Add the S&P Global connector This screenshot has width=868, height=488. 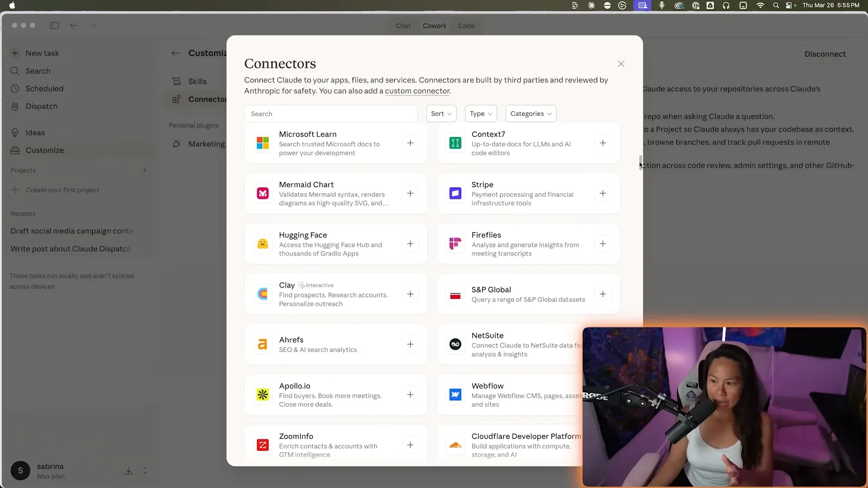603,294
